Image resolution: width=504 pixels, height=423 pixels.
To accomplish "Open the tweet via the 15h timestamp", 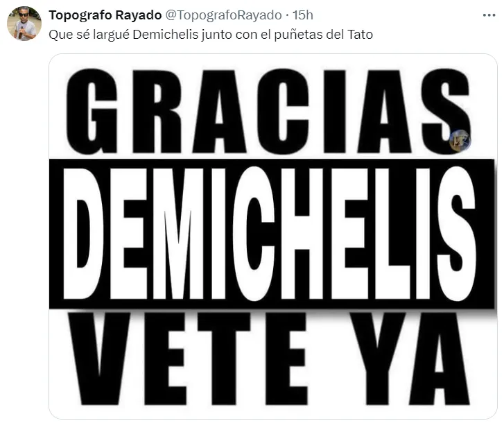I will [x=302, y=15].
